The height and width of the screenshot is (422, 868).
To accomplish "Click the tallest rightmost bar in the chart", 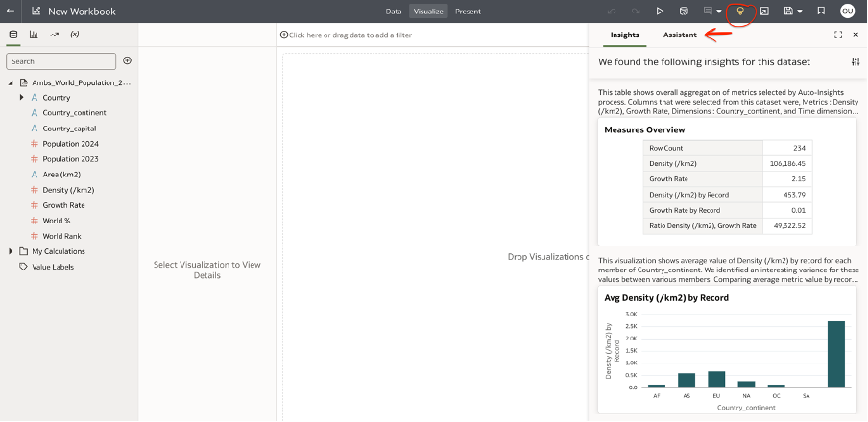I will (836, 355).
